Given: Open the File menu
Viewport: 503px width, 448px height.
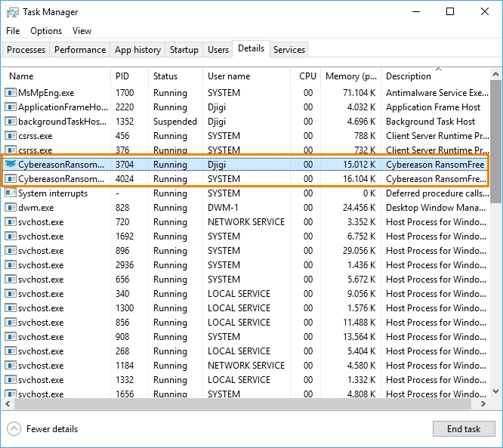Looking at the screenshot, I should [x=13, y=31].
